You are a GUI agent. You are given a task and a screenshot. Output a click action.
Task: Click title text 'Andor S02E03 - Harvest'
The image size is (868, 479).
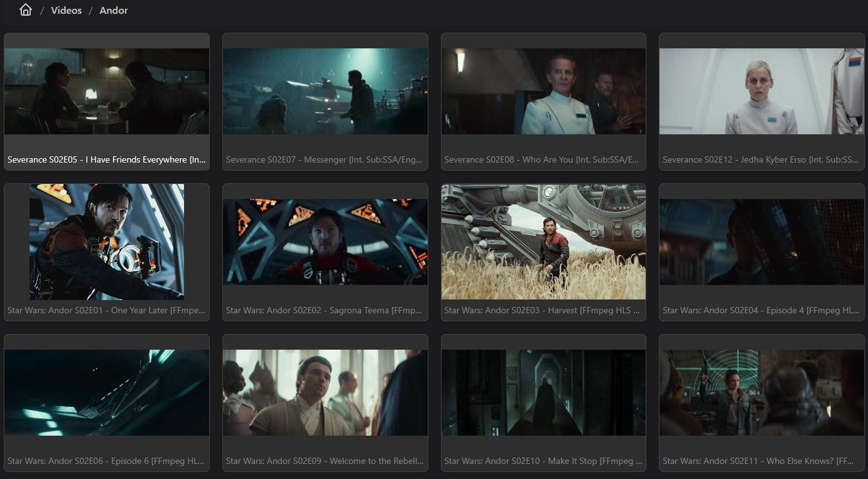pyautogui.click(x=531, y=310)
